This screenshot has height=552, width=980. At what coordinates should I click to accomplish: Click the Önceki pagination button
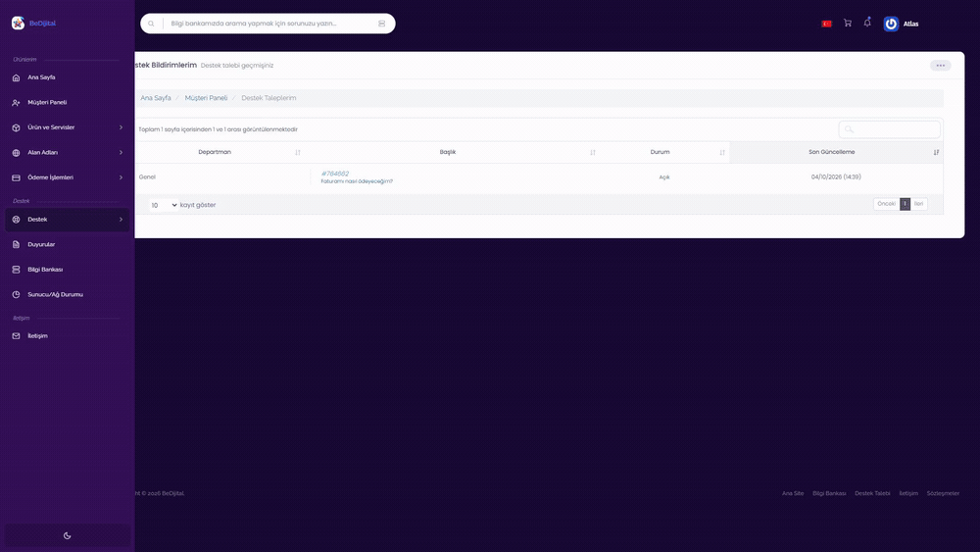point(886,204)
